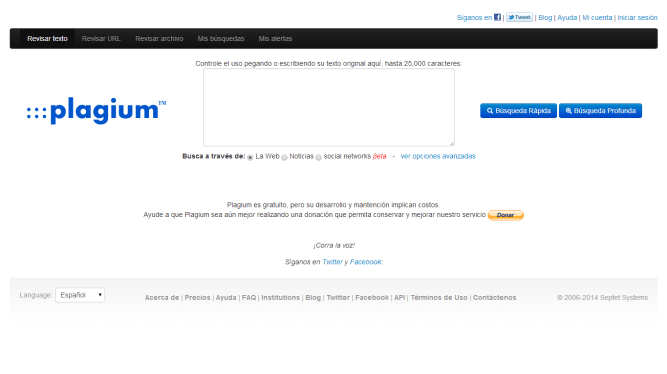The image size is (667, 374).
Task: Open the Ayuda link in top bar
Action: click(x=567, y=17)
